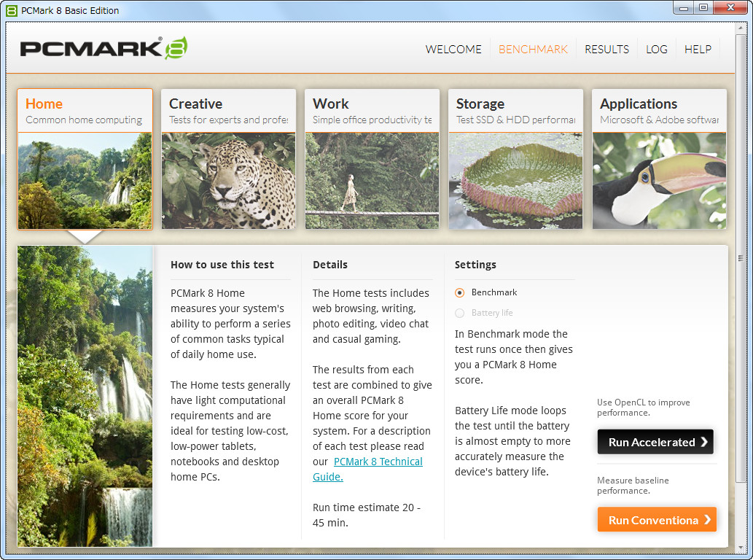The height and width of the screenshot is (560, 753).
Task: Click 'Measure baseline performance.' text
Action: pyautogui.click(x=633, y=485)
